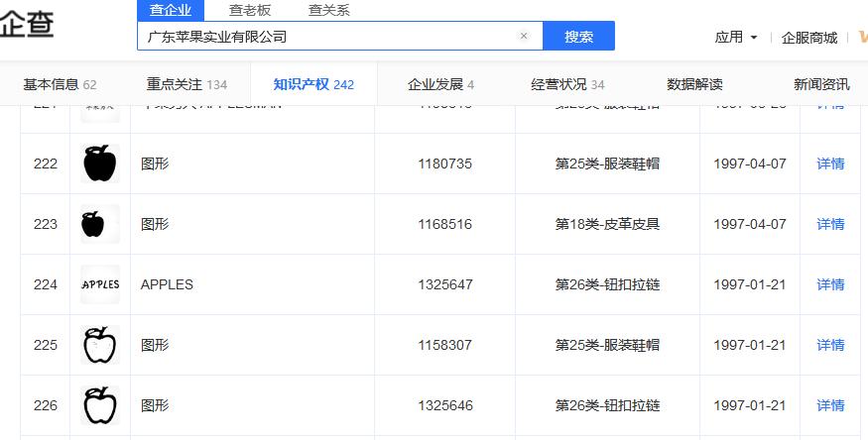Click 第25类-服装鞋帽 in row 222
The height and width of the screenshot is (440, 868).
click(607, 164)
